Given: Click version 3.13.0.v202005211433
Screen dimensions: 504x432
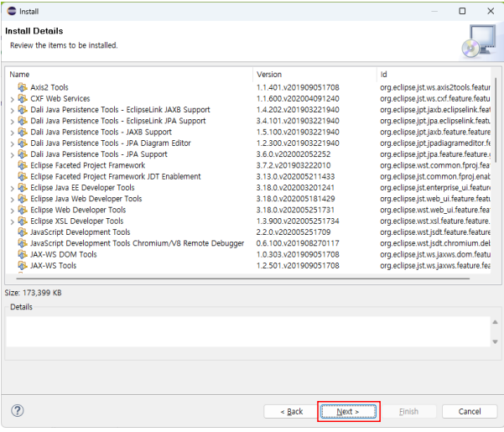Looking at the screenshot, I should click(295, 176).
